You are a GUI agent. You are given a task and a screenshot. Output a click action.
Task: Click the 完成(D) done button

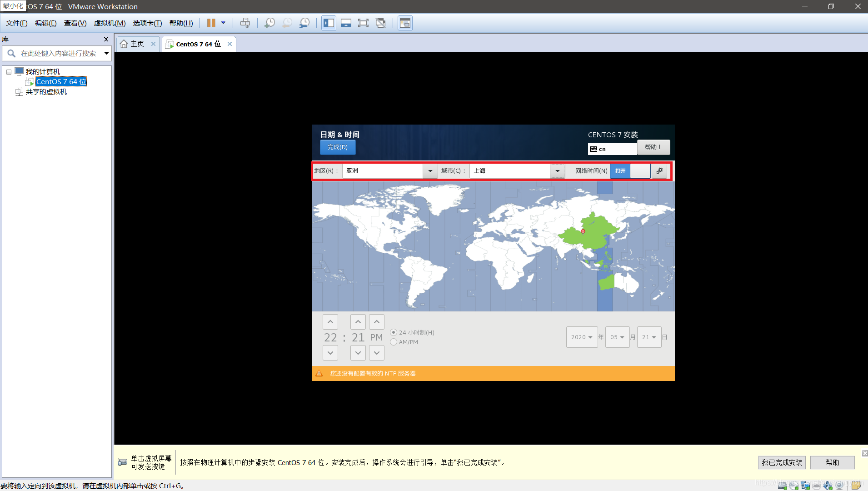[x=337, y=147]
